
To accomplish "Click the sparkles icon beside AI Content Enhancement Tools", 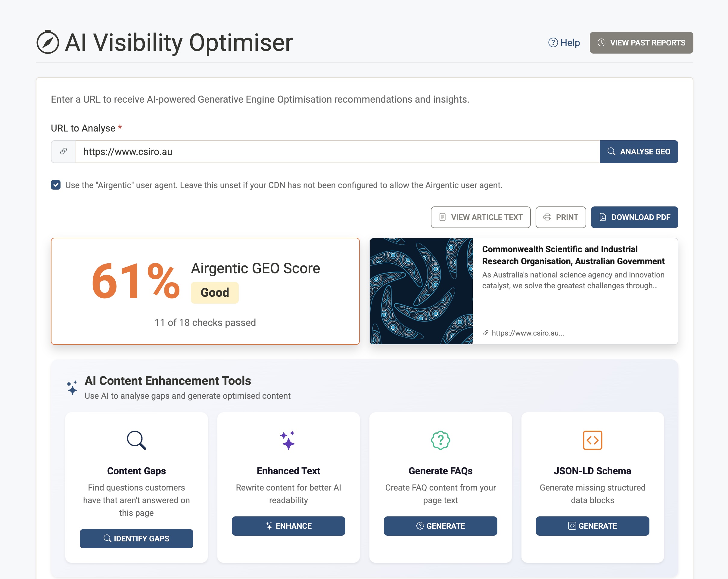I will pyautogui.click(x=72, y=387).
